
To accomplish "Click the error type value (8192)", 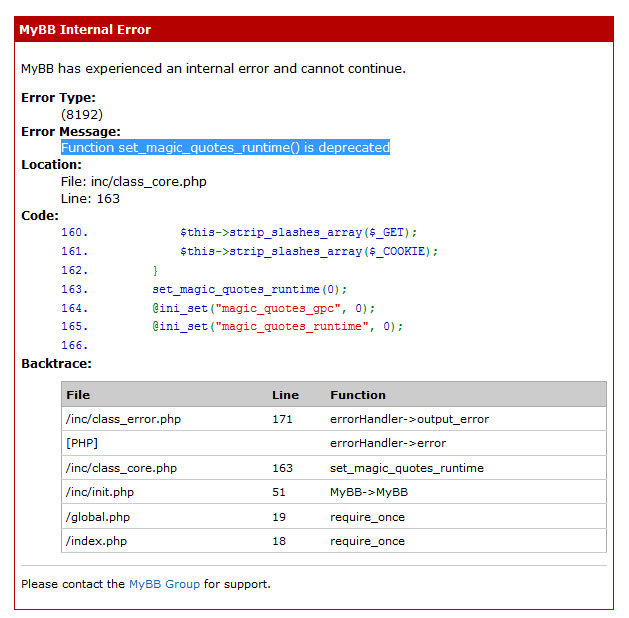I will (82, 115).
